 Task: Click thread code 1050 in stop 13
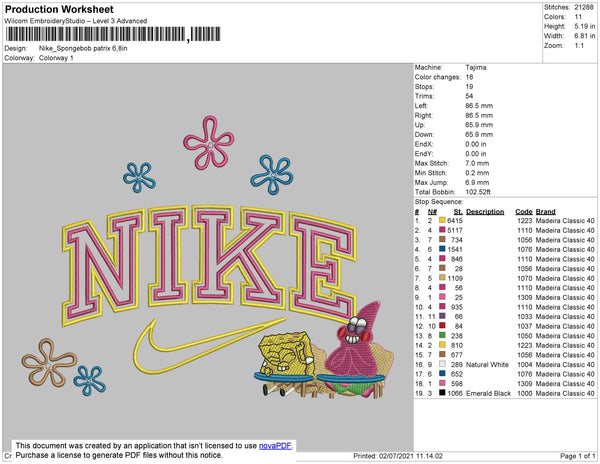[x=525, y=336]
